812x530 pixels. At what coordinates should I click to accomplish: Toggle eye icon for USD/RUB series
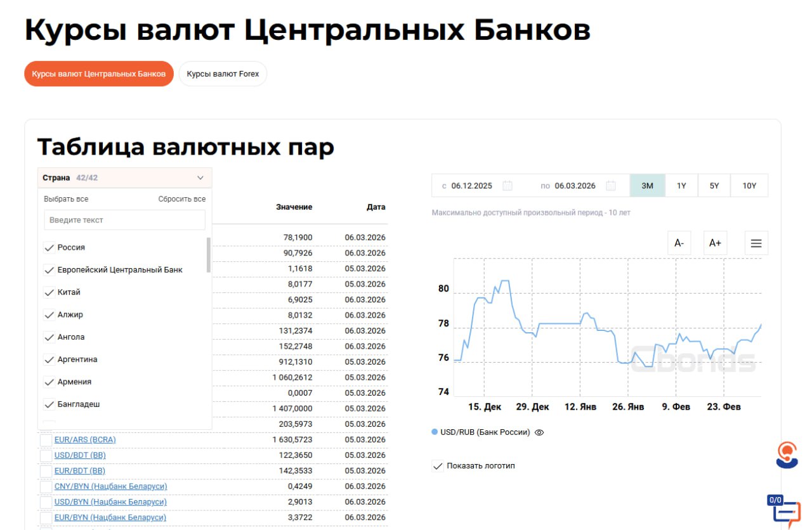click(x=539, y=432)
